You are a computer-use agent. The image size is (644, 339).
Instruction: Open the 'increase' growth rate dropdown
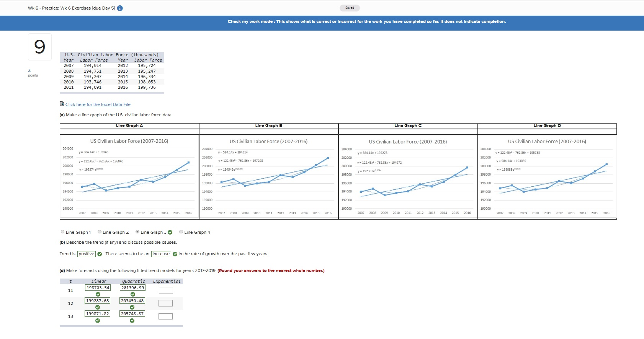[161, 254]
